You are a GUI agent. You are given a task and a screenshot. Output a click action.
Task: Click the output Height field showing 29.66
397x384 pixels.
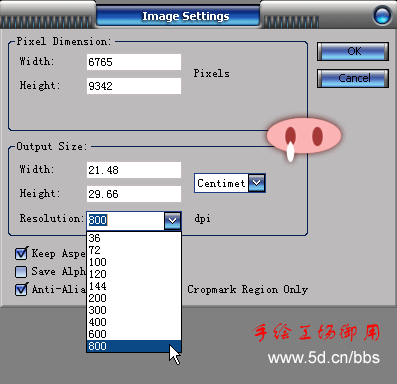tap(134, 194)
